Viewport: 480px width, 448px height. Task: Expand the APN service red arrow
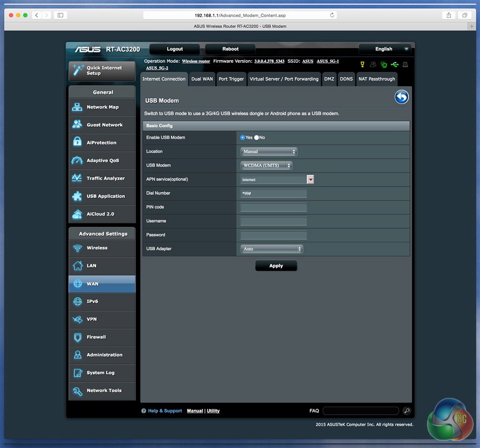click(310, 179)
